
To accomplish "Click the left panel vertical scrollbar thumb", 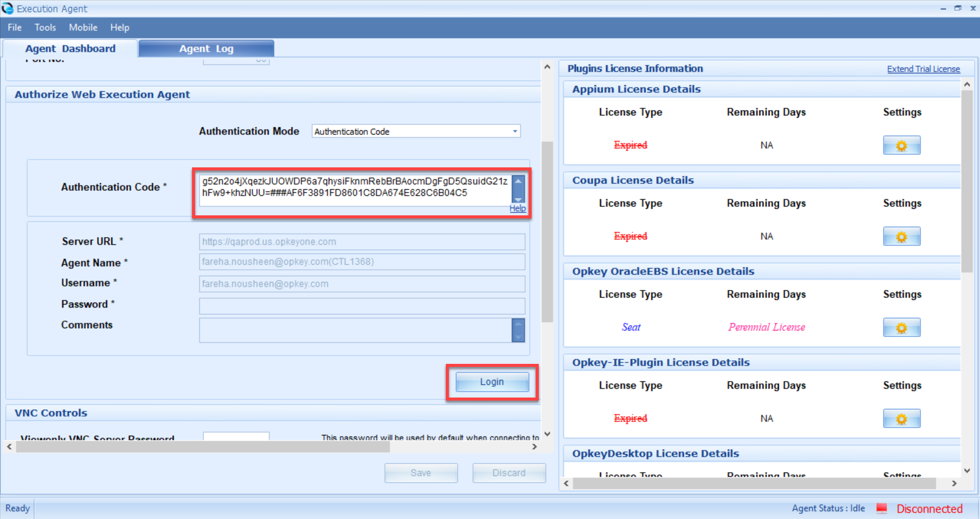I will point(547,232).
